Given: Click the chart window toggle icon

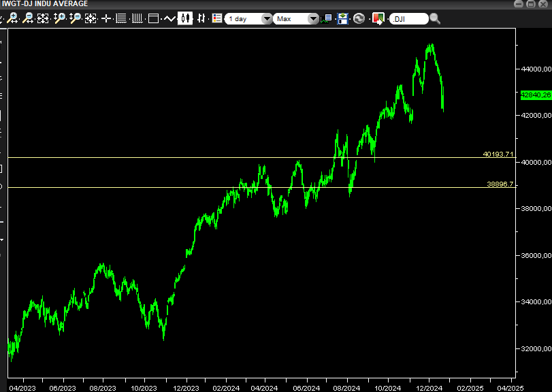Looking at the screenshot, I should click(154, 18).
